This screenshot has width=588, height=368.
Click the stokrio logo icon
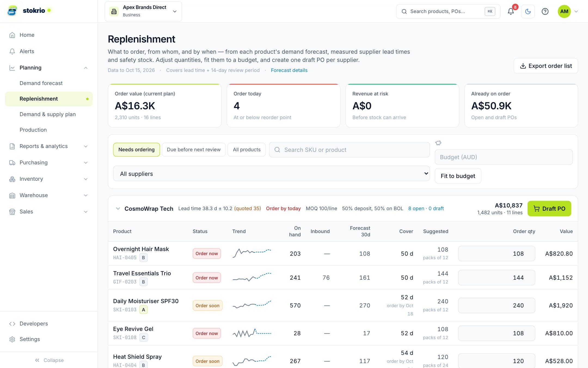click(x=12, y=11)
